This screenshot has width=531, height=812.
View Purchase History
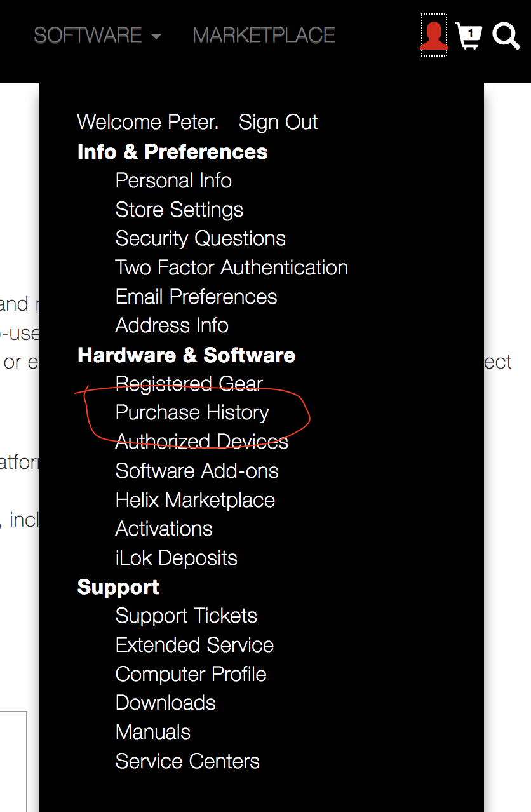(x=192, y=412)
